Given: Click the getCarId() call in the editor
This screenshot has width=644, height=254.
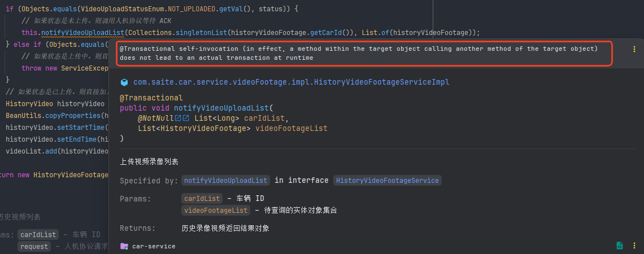Looking at the screenshot, I should click(x=329, y=32).
